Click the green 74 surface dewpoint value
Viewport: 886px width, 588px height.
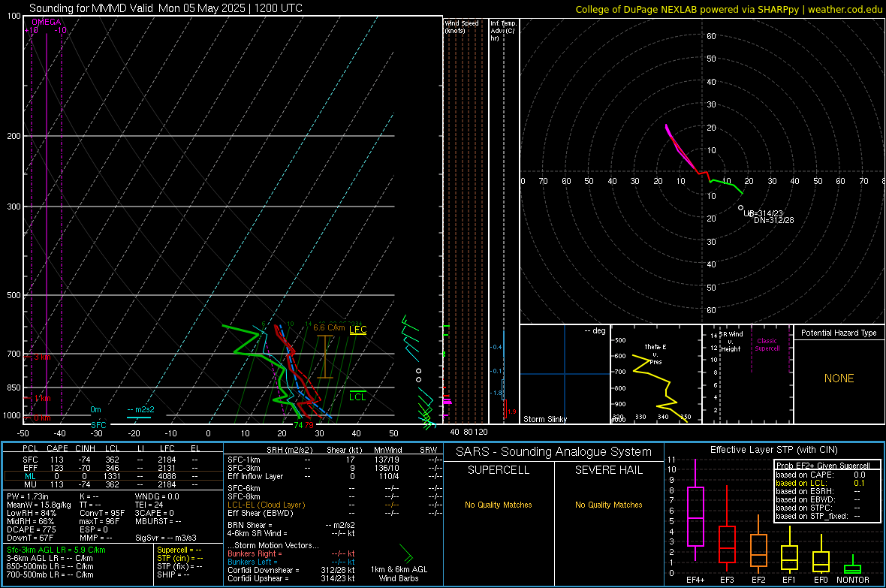pyautogui.click(x=298, y=425)
